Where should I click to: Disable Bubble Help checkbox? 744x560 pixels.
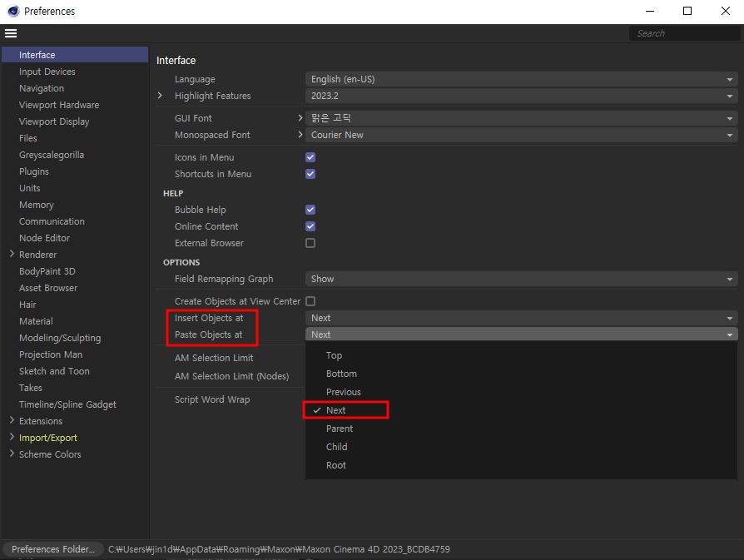(x=310, y=210)
